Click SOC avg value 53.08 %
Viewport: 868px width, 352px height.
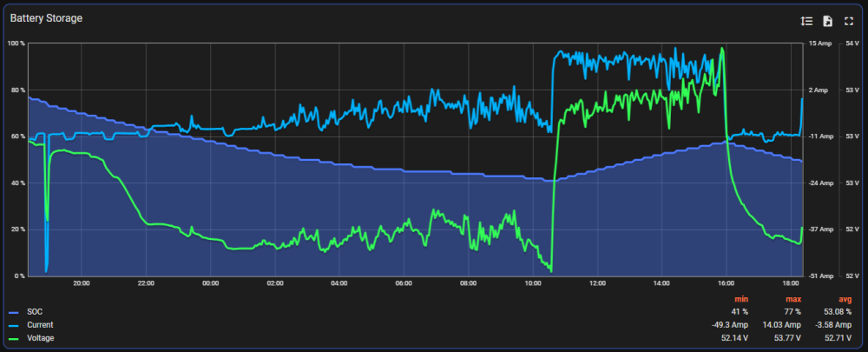(x=837, y=312)
